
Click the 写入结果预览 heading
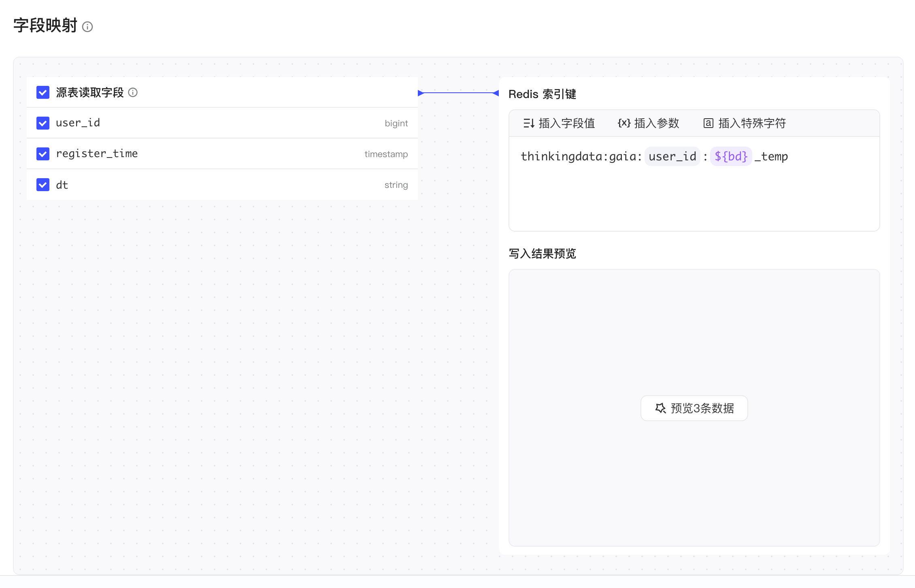click(x=542, y=254)
